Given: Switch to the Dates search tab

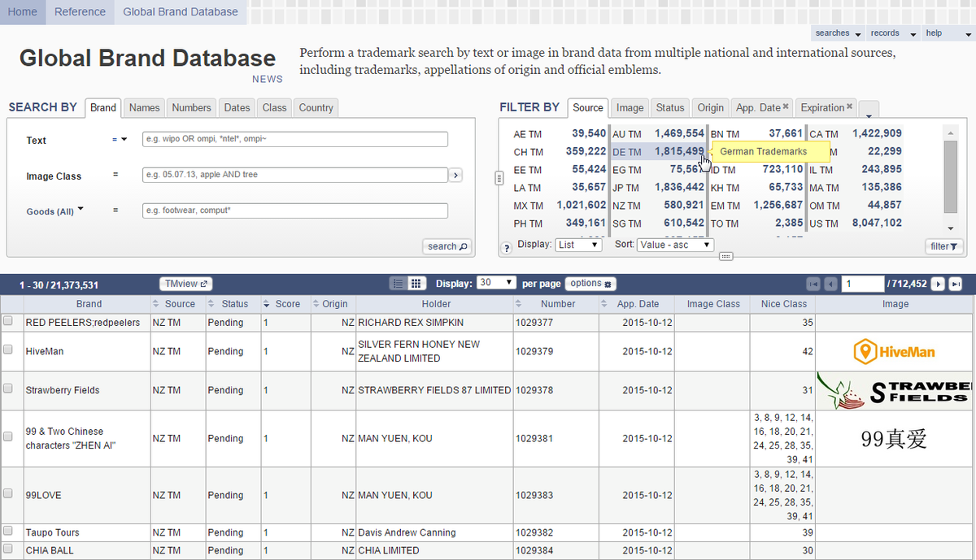Looking at the screenshot, I should pos(237,107).
